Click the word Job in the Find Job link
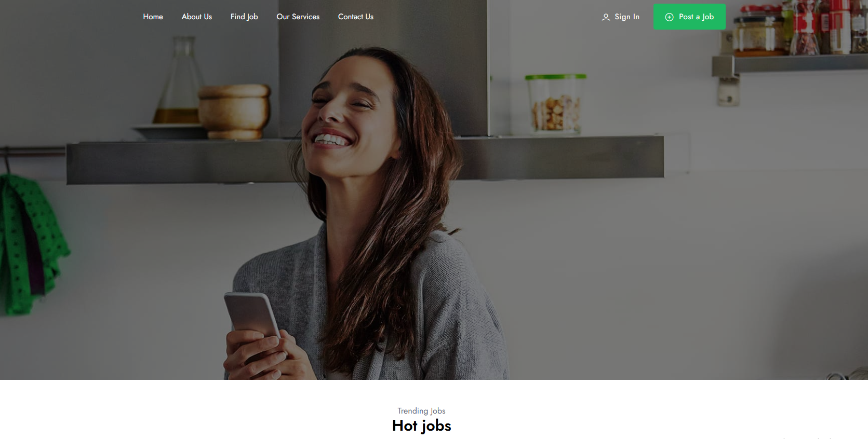Viewport: 868px width, 439px height. [252, 17]
